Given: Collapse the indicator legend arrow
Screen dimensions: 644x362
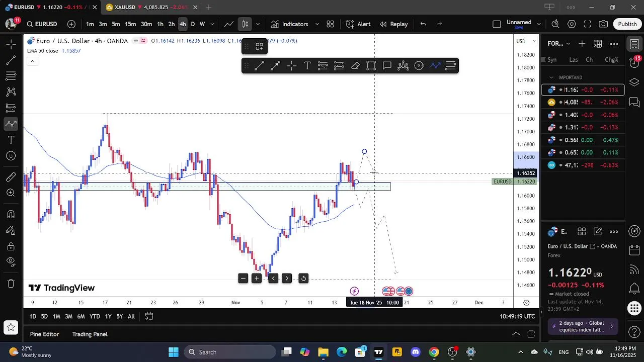Looking at the screenshot, I should point(32,61).
